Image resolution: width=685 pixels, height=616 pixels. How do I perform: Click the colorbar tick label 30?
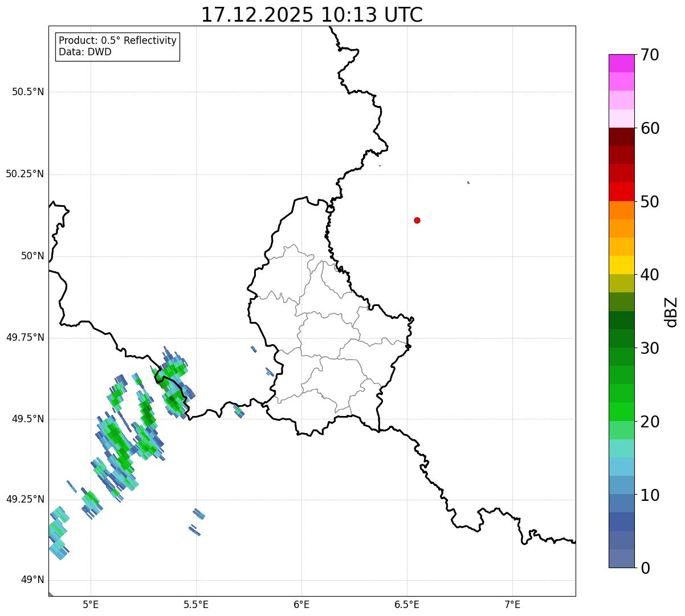click(x=649, y=348)
